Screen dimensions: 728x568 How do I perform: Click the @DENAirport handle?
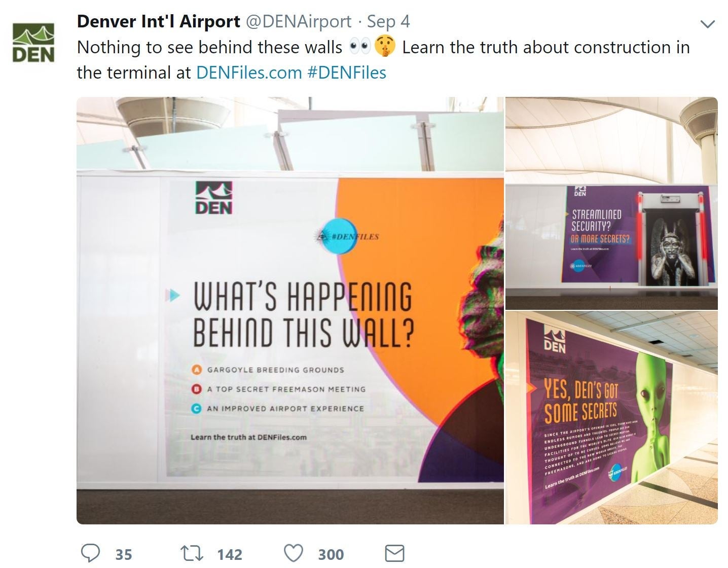click(299, 21)
